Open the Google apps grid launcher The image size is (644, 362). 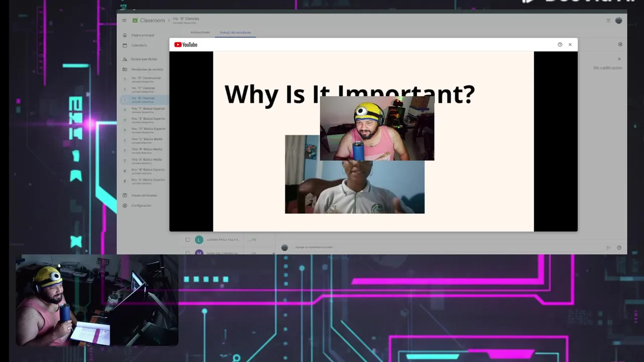pyautogui.click(x=608, y=21)
